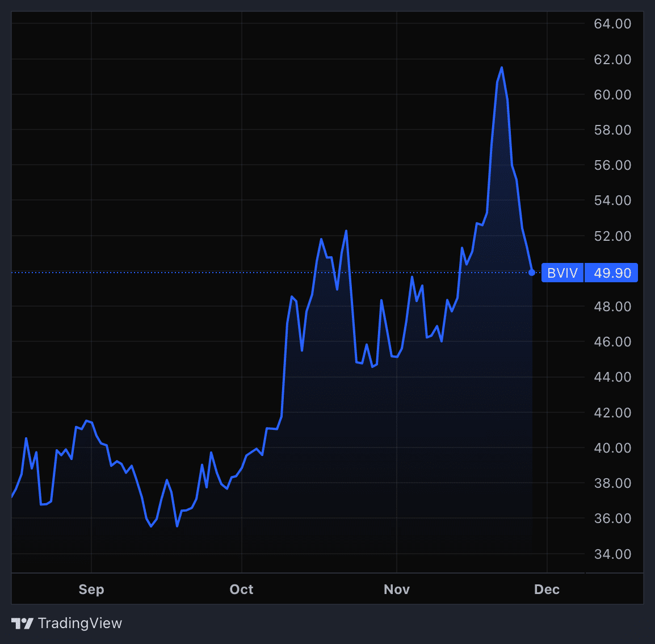Image resolution: width=655 pixels, height=644 pixels.
Task: Click the chart's highest peak near 61.50
Action: tap(502, 68)
